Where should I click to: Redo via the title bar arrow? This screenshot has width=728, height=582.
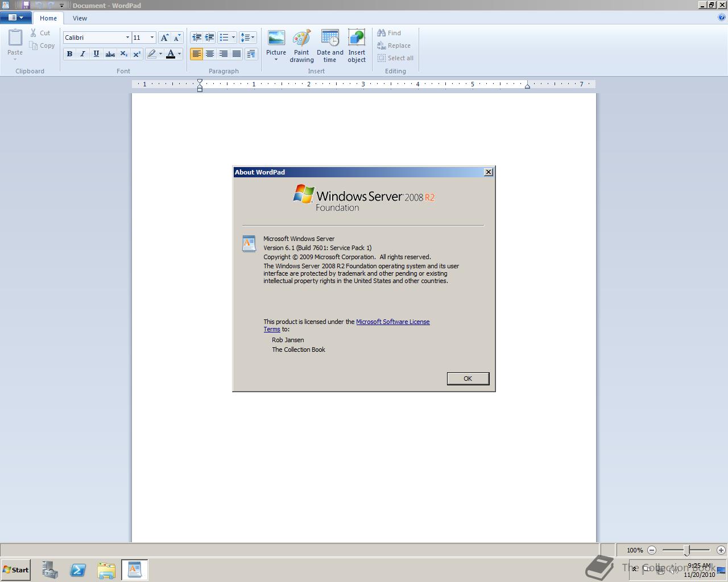[x=51, y=5]
